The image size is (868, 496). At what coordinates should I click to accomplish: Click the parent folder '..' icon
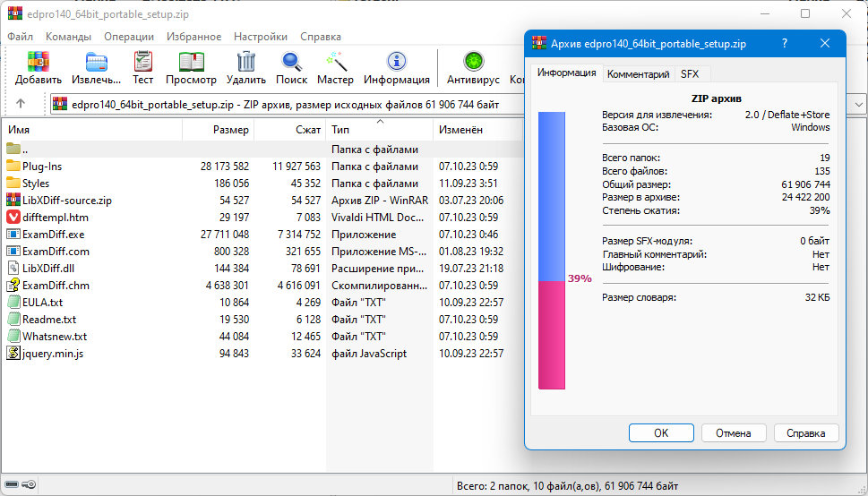pos(13,149)
